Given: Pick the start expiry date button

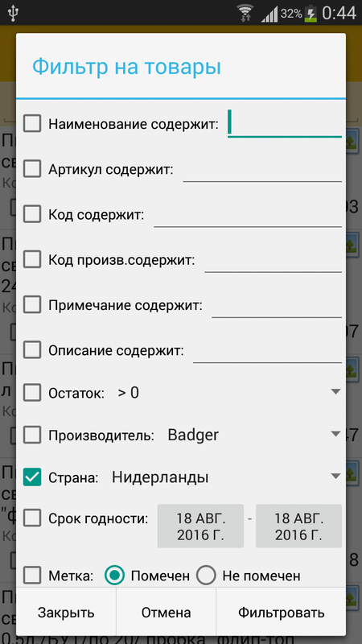Looking at the screenshot, I should tap(200, 526).
